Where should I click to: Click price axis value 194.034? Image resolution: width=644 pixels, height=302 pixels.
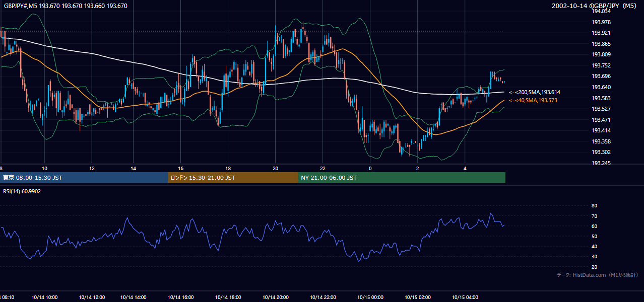pos(601,11)
